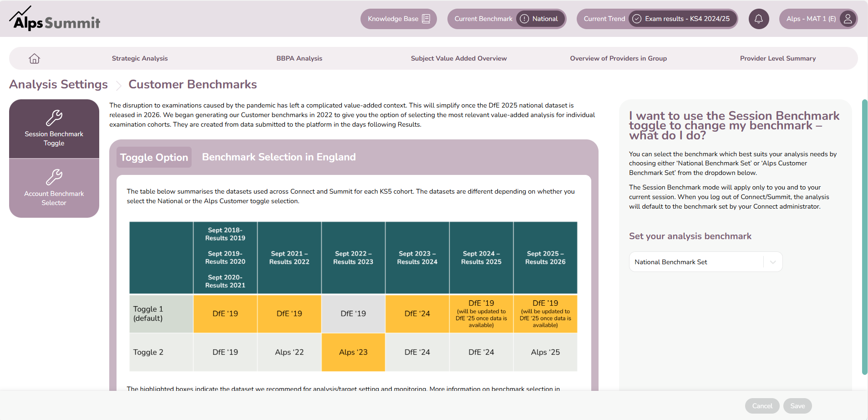Image resolution: width=868 pixels, height=420 pixels.
Task: Click the Sept 2018- Results 2019 header text
Action: point(225,234)
